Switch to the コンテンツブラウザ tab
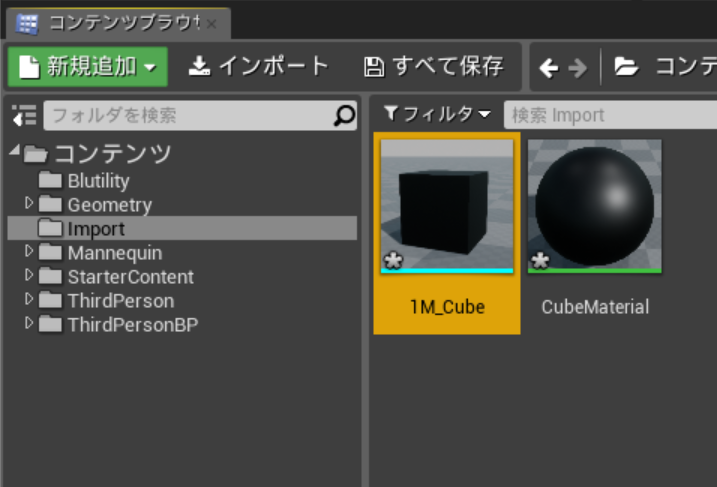 (x=118, y=23)
